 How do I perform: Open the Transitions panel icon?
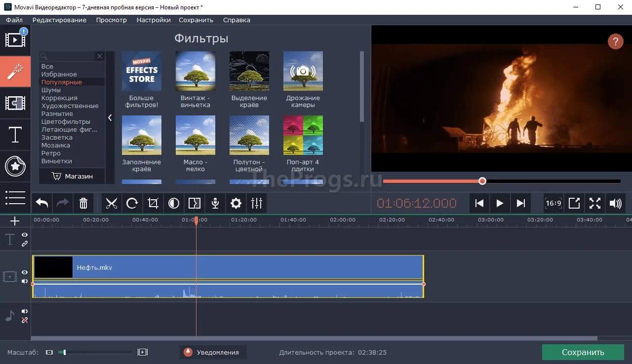(x=15, y=103)
